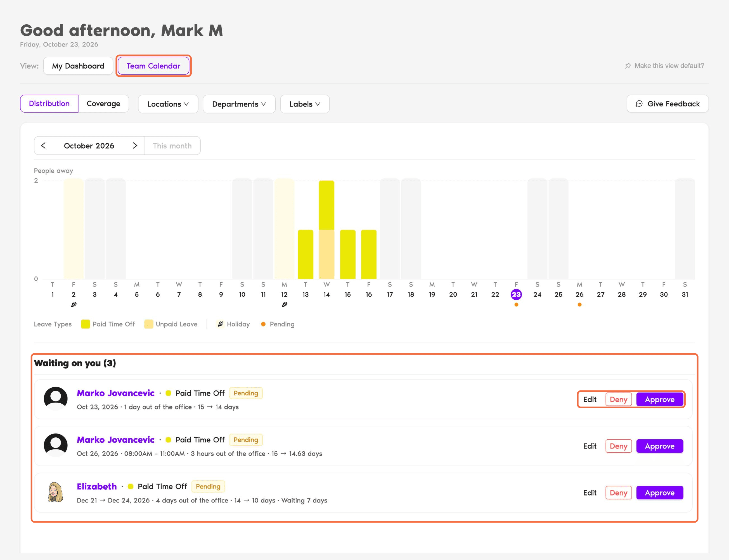Click Make this view default link
Image resolution: width=729 pixels, height=560 pixels.
[669, 66]
